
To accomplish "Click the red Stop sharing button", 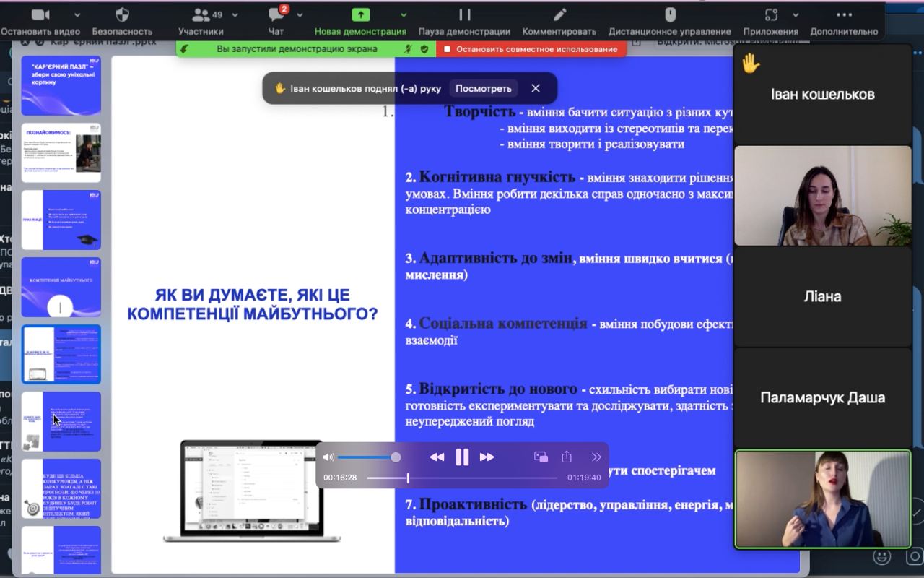I will (x=531, y=49).
